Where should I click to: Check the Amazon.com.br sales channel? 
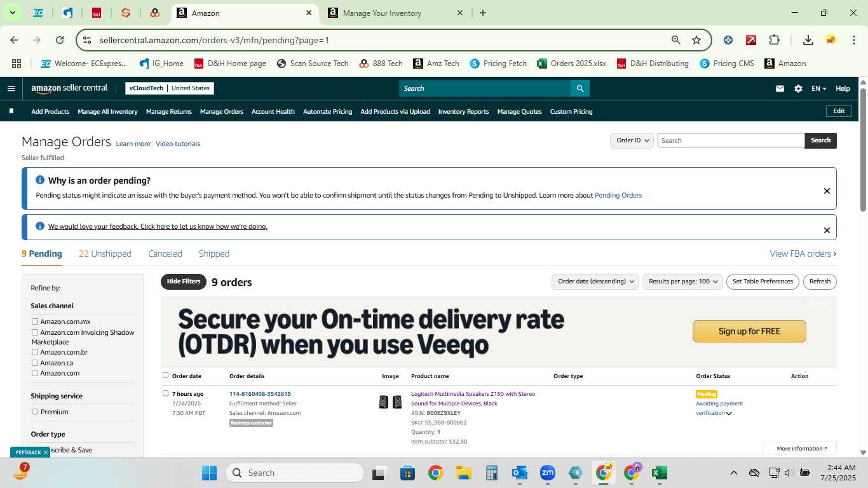tap(35, 352)
